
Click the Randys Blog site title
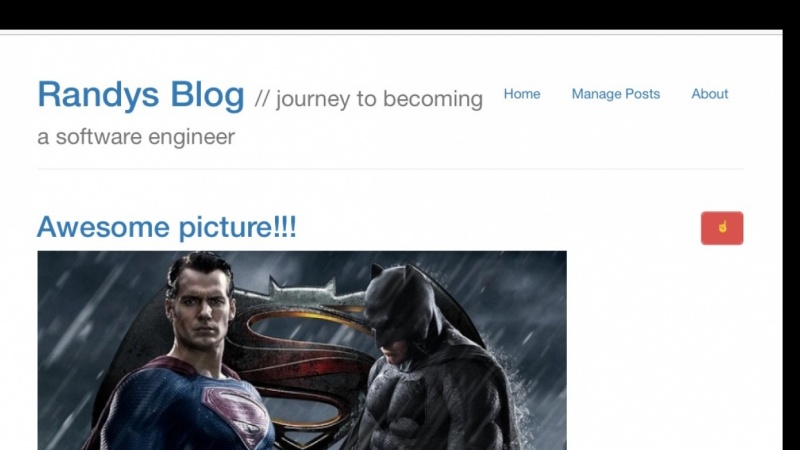click(141, 95)
